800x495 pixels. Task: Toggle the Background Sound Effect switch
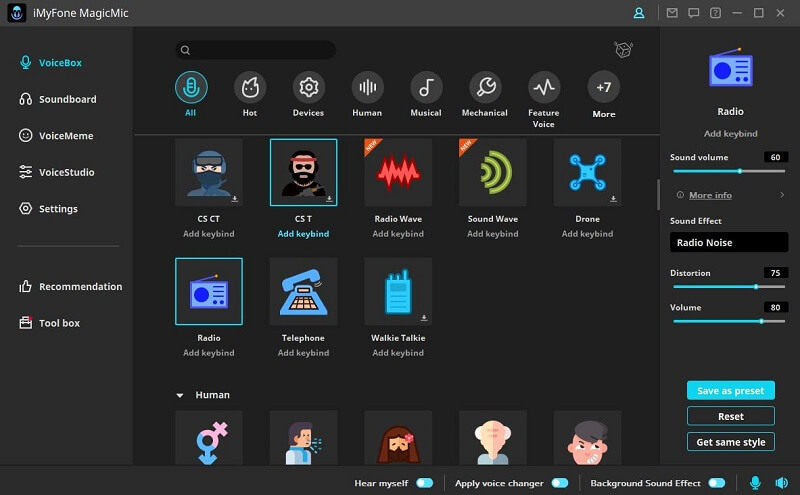pyautogui.click(x=717, y=483)
